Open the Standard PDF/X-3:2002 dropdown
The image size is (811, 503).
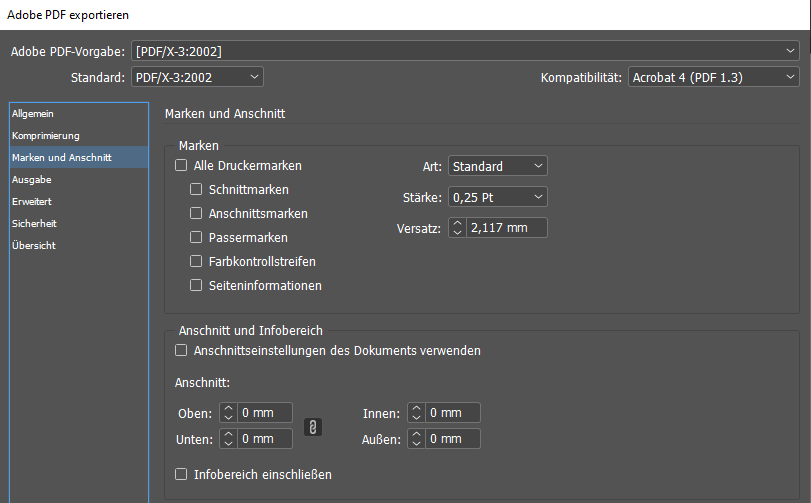(x=197, y=77)
